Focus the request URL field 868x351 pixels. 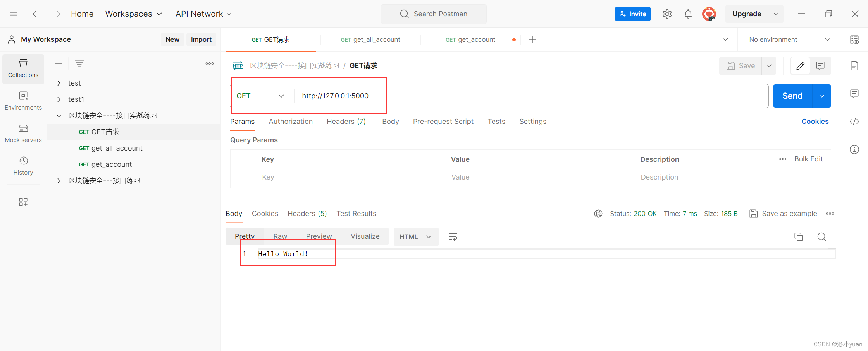coord(531,96)
